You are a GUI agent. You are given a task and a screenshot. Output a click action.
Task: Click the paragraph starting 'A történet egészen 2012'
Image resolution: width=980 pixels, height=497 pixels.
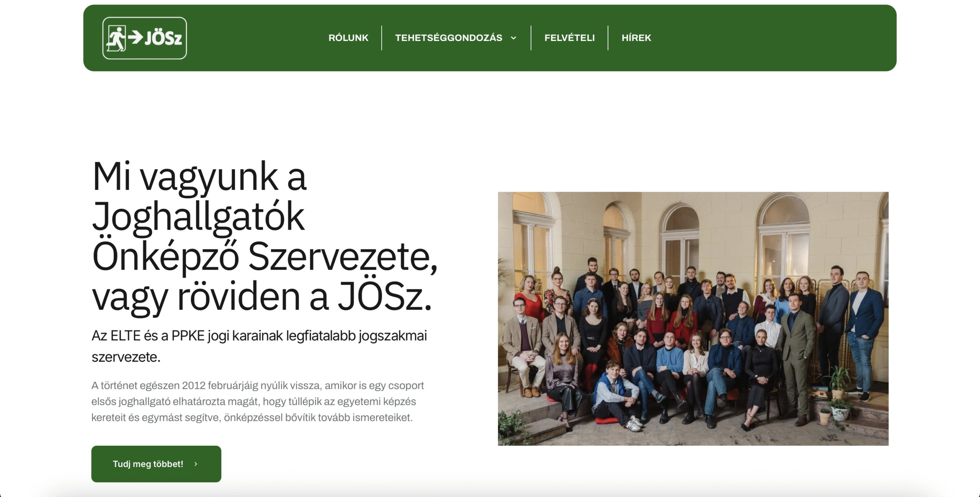[x=258, y=401]
